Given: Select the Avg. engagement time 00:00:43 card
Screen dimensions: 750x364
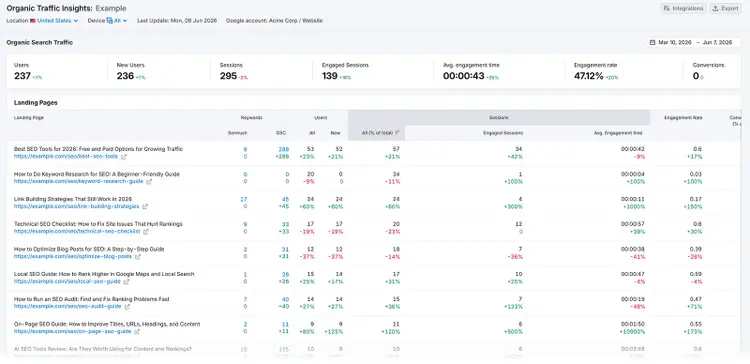Looking at the screenshot, I should [x=500, y=71].
